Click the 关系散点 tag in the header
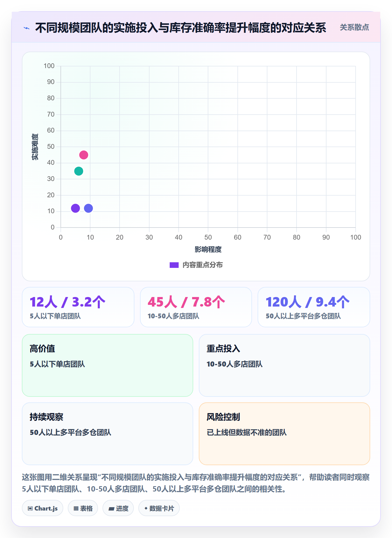Screen dimensions: 392x538 (x=354, y=27)
